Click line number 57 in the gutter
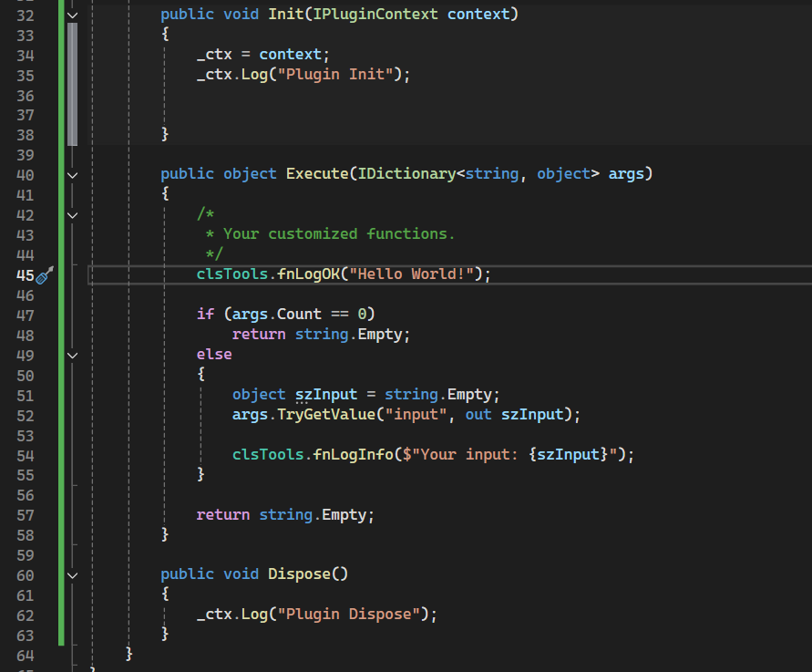Image resolution: width=812 pixels, height=672 pixels. tap(26, 515)
